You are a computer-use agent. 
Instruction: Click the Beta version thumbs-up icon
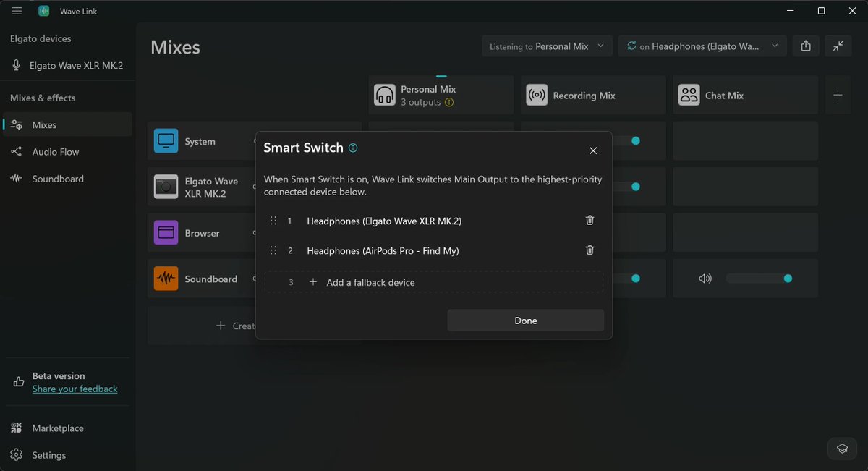(19, 382)
